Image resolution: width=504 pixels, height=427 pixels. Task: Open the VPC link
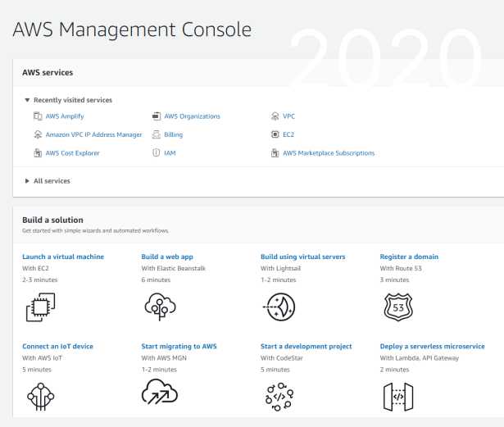point(288,116)
